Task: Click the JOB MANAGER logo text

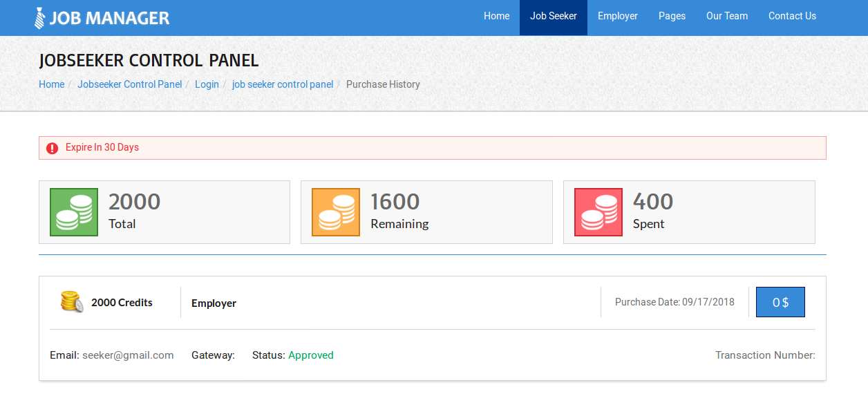Action: [x=109, y=18]
